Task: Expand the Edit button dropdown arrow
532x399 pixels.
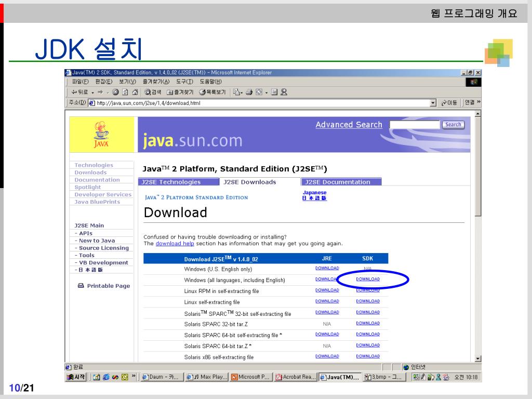Action: coord(267,92)
